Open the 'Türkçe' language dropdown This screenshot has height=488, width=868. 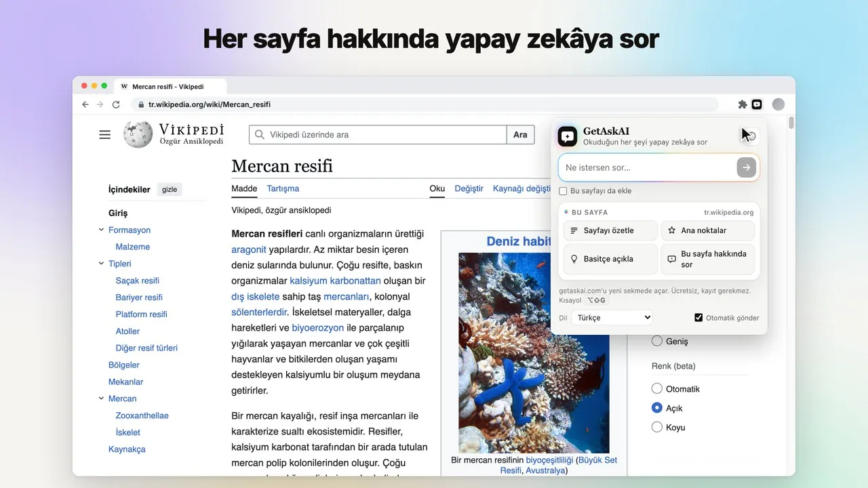pyautogui.click(x=612, y=317)
